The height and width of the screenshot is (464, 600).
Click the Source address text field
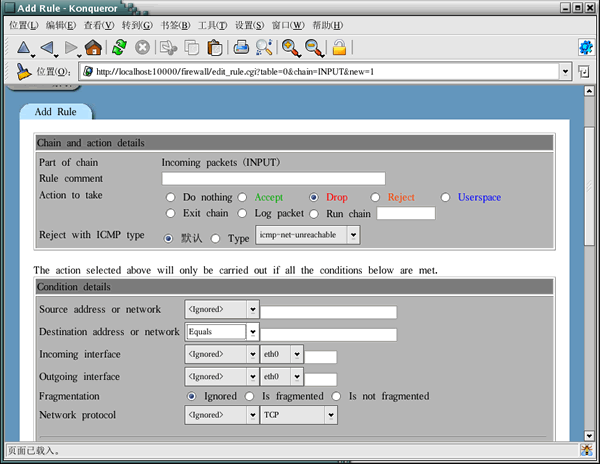329,312
